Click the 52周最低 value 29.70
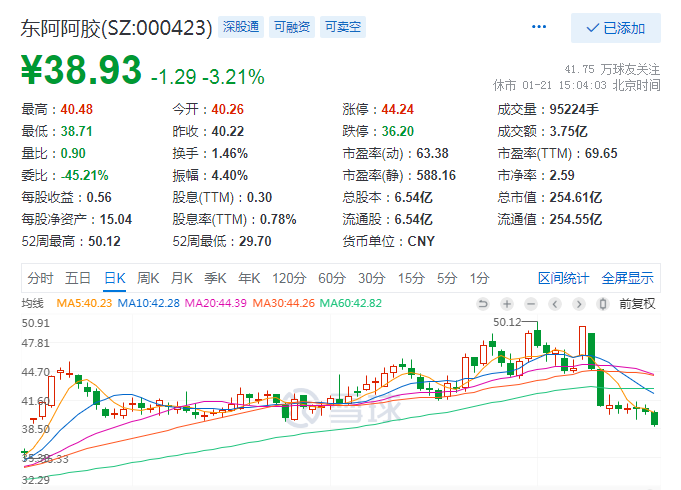 click(255, 242)
